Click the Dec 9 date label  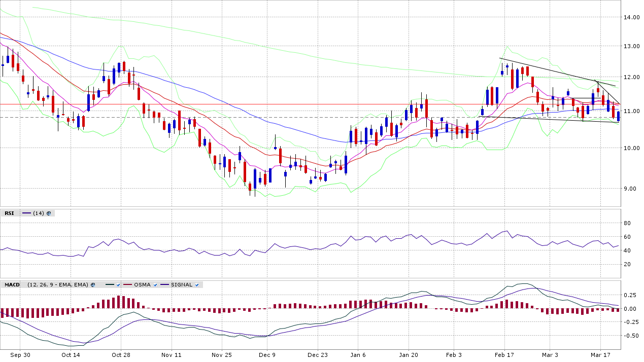266,355
